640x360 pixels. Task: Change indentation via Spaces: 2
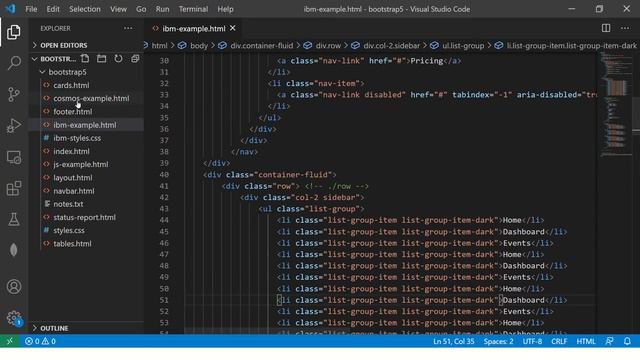point(498,341)
